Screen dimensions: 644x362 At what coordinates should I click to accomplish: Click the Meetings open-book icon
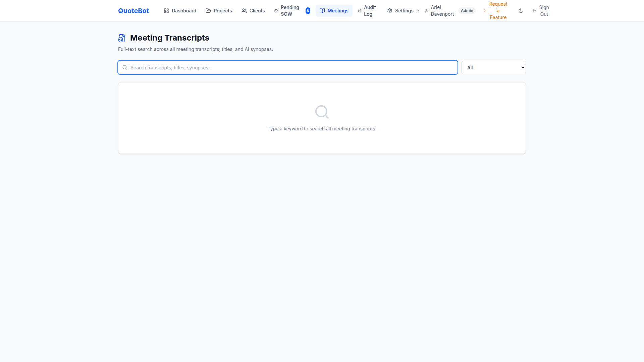pyautogui.click(x=322, y=10)
